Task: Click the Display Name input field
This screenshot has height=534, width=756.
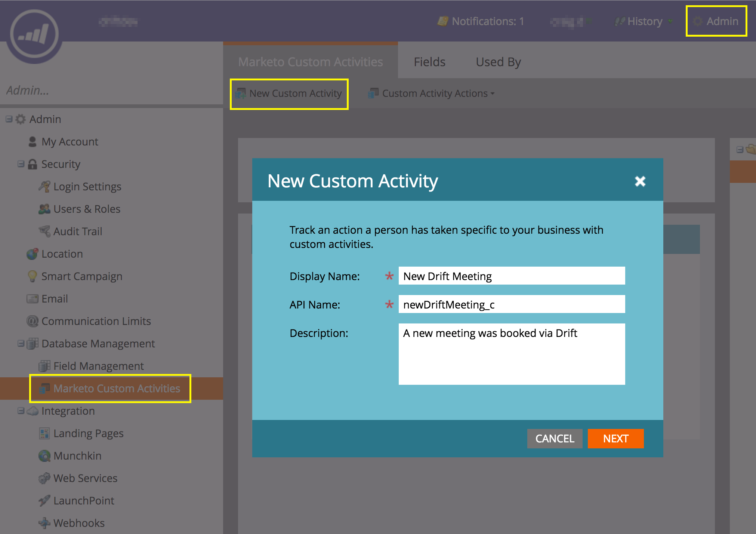Action: point(512,276)
